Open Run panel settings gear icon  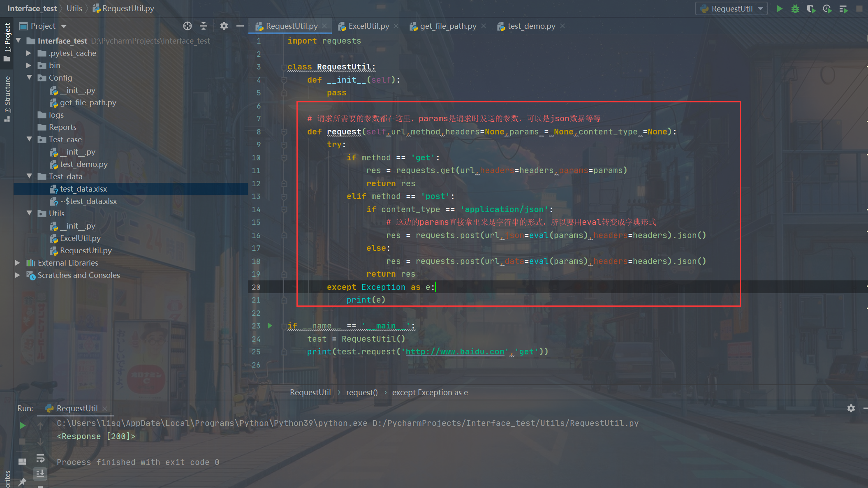851,408
